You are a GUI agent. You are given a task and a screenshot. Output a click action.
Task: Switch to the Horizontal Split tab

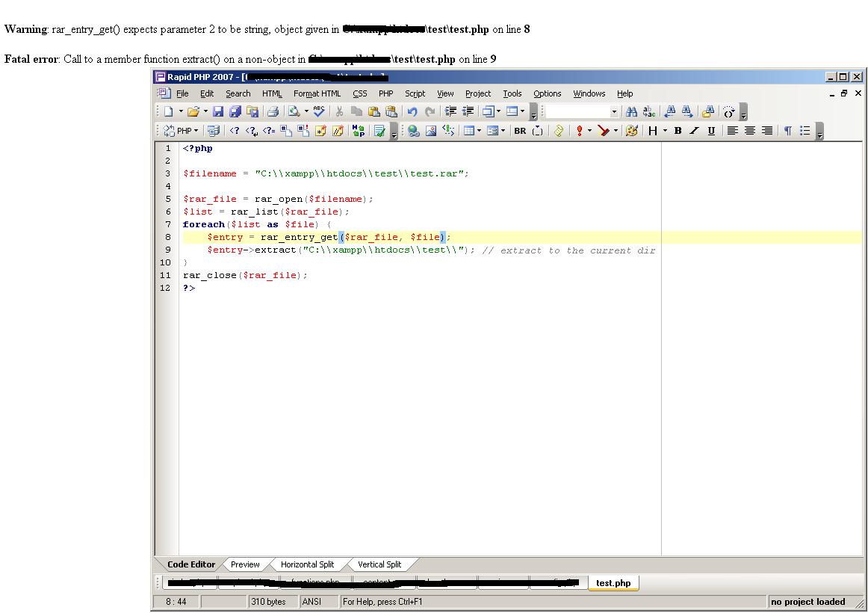[307, 564]
